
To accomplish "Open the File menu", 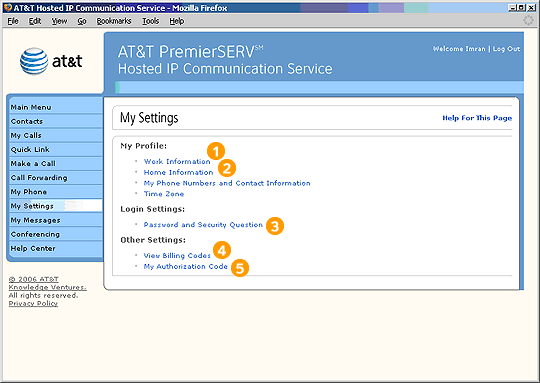I will 13,21.
